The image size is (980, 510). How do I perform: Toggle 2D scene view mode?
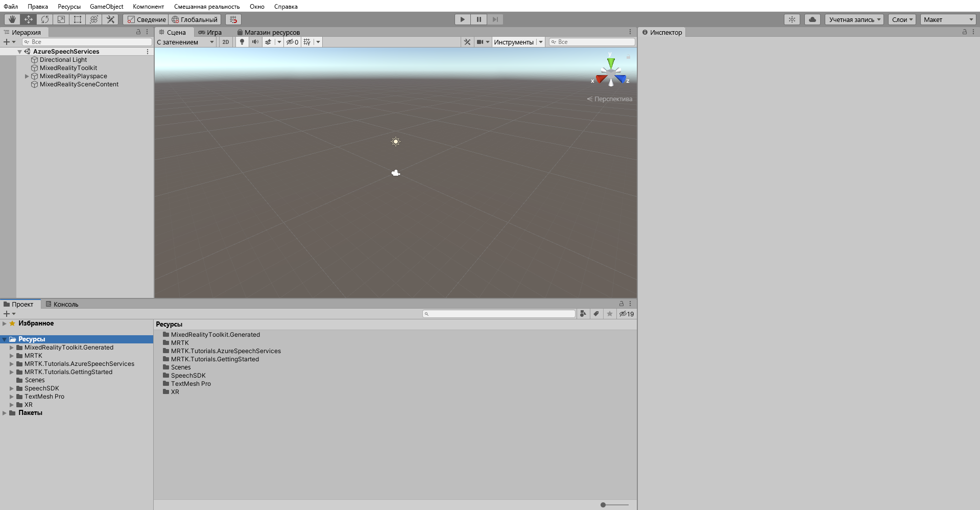pyautogui.click(x=226, y=42)
